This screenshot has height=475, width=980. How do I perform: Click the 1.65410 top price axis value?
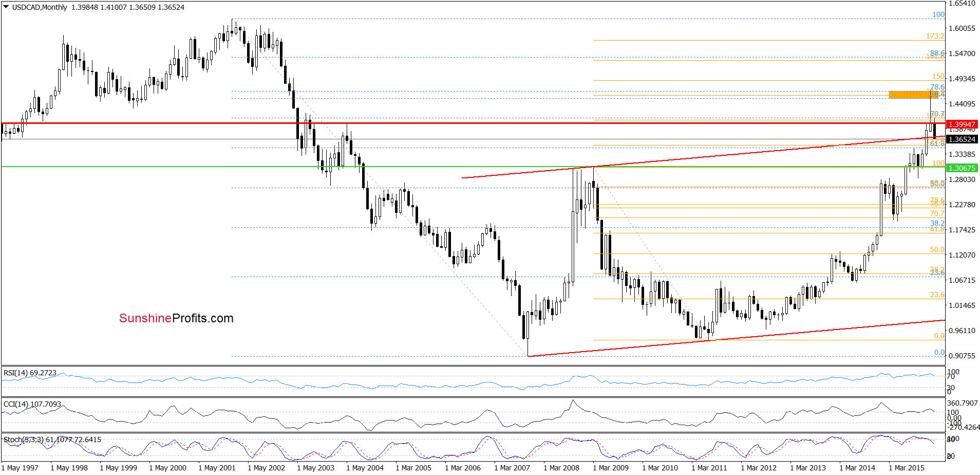pyautogui.click(x=962, y=4)
